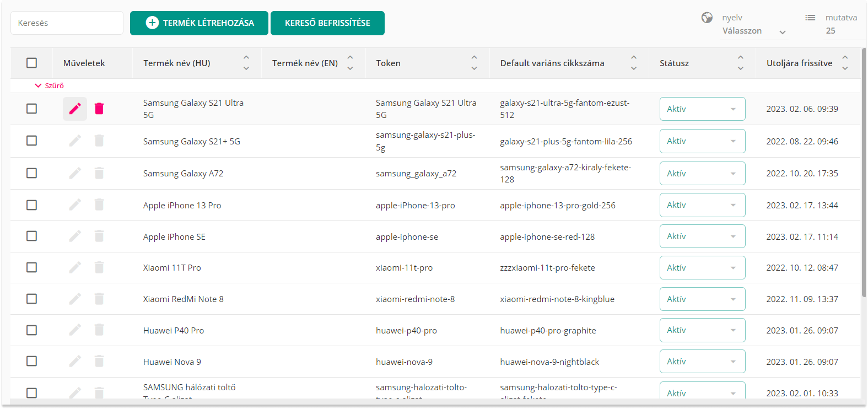868x409 pixels.
Task: Click the edit pencil for Apple iPhone SE
Action: (x=75, y=236)
